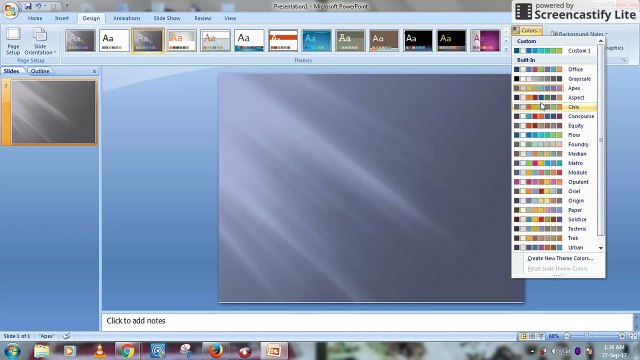Apply the Technic color scheme

(x=554, y=229)
